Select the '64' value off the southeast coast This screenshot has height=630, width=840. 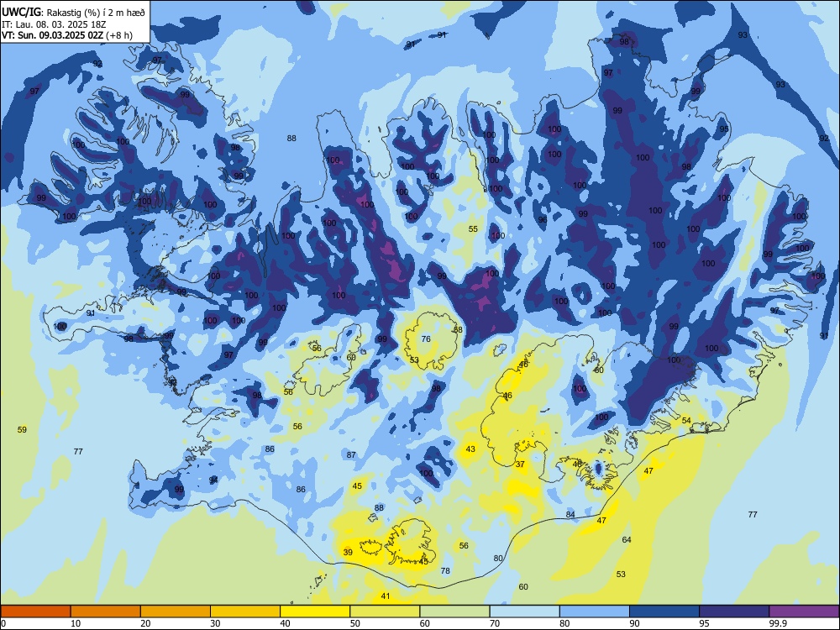pyautogui.click(x=627, y=539)
